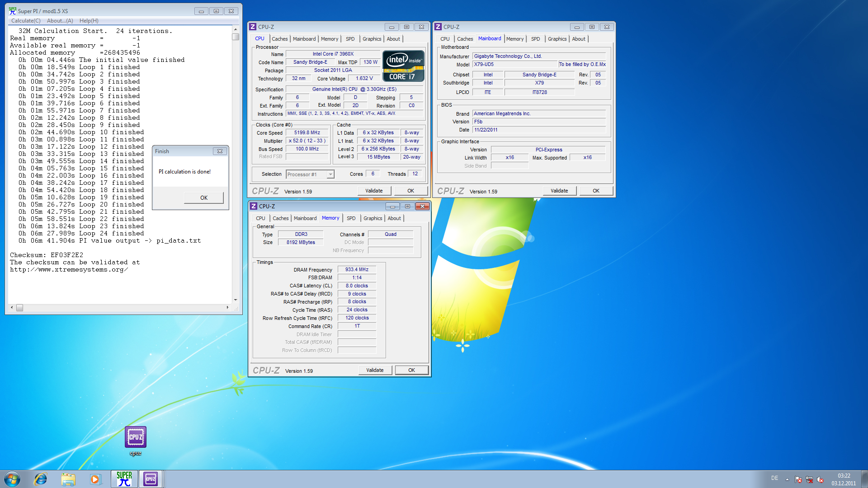868x488 pixels.
Task: Click Super PI vertical scrollbar up arrow
Action: pos(236,29)
